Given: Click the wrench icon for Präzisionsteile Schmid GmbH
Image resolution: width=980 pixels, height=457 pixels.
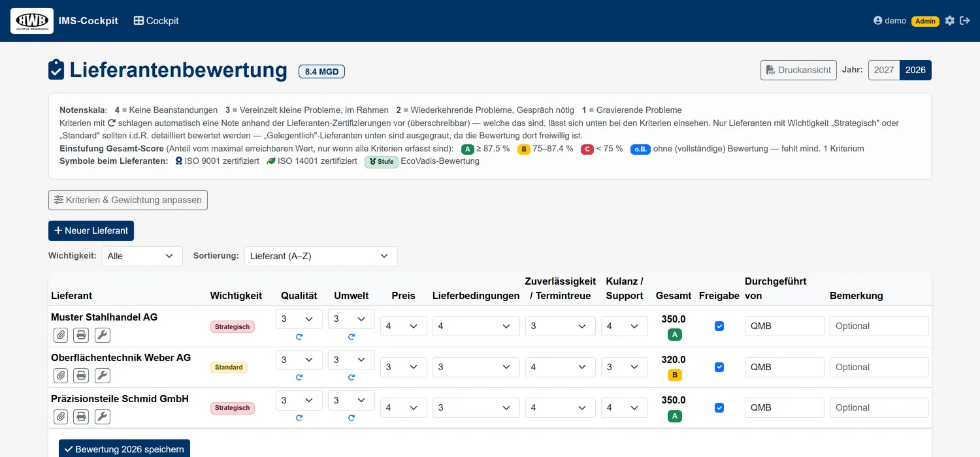Looking at the screenshot, I should point(103,416).
